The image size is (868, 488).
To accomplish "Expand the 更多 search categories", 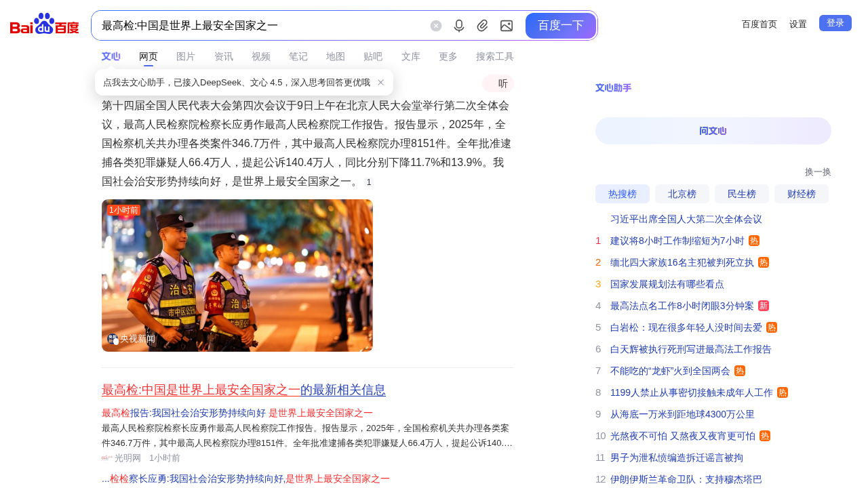I will coord(448,56).
